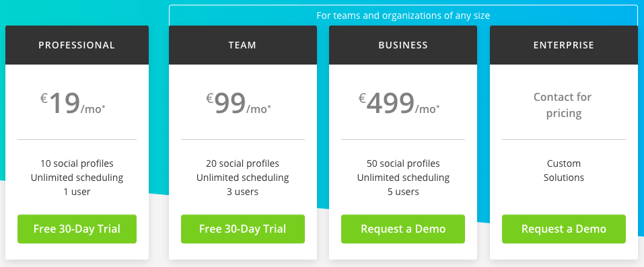Click the €99/mo price
Screen dimensions: 644x267
(x=238, y=104)
